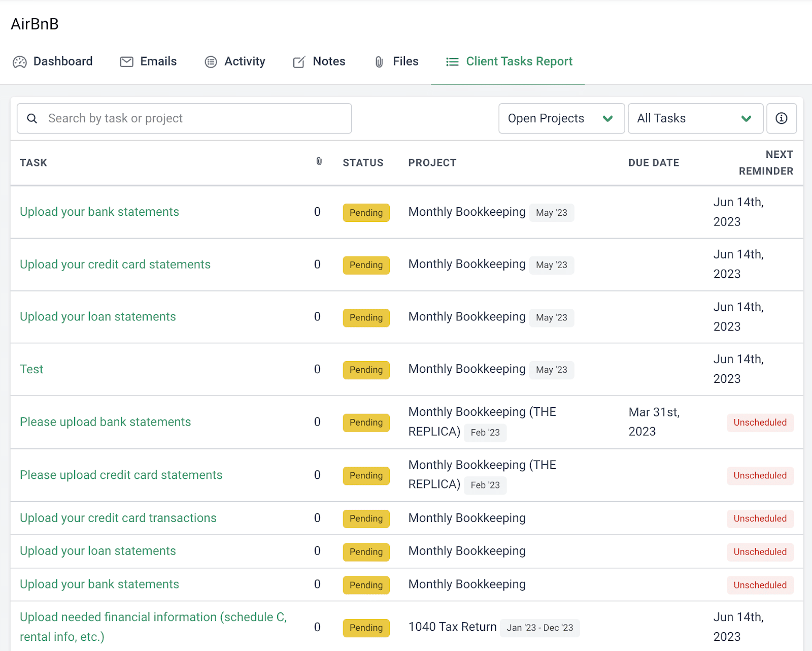The height and width of the screenshot is (651, 812).
Task: Click the info circle icon button
Action: tap(782, 118)
